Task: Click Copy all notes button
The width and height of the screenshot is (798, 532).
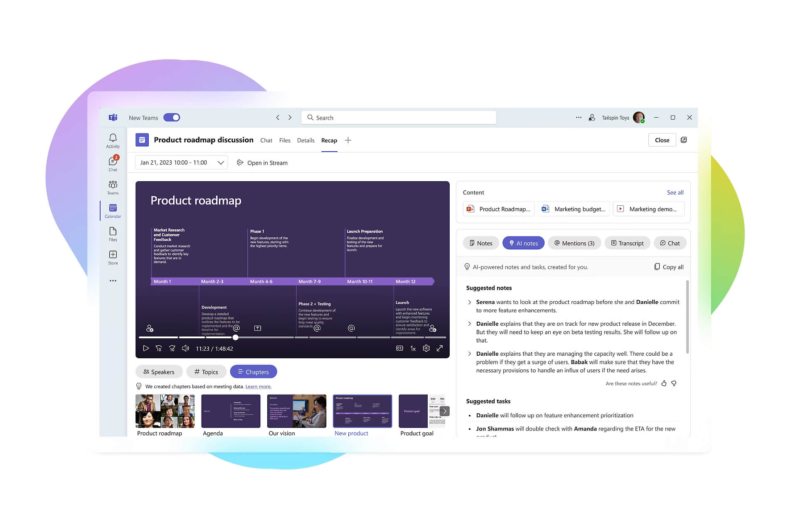Action: (x=669, y=267)
